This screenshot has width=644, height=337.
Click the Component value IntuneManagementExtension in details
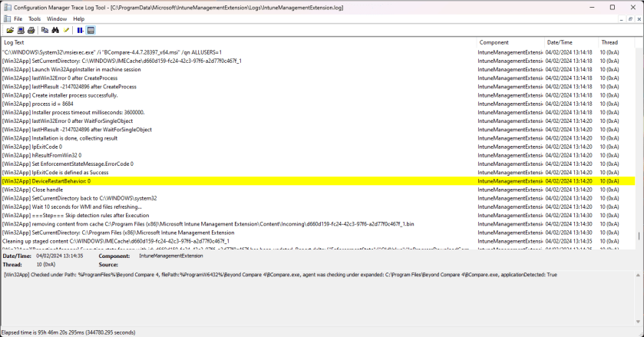[x=171, y=256]
